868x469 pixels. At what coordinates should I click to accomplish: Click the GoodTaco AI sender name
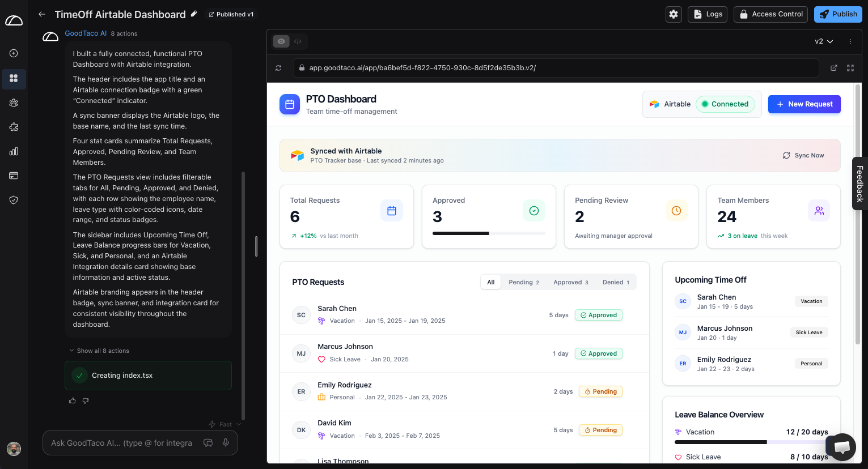click(86, 33)
